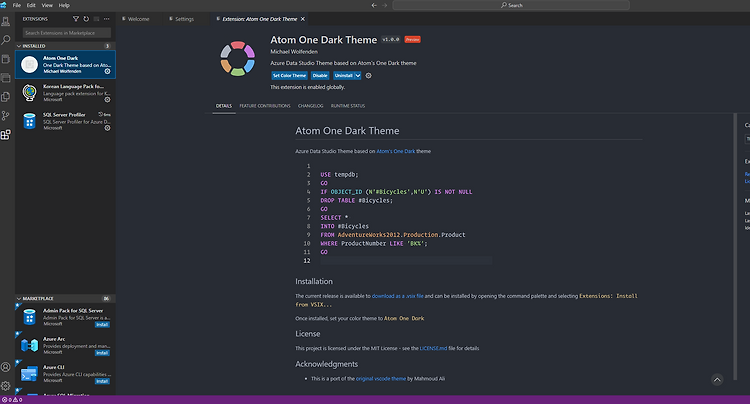Open the File menu
Screen dimensions: 750x404
coord(17,5)
